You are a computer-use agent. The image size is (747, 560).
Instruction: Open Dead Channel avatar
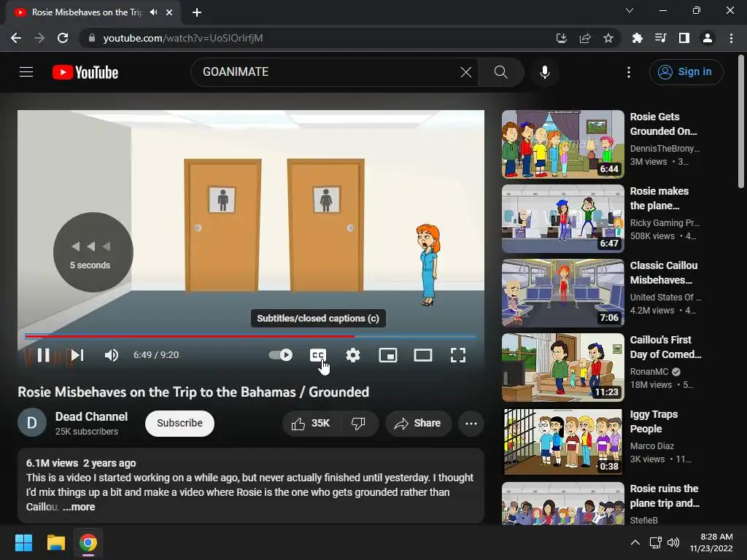point(32,422)
